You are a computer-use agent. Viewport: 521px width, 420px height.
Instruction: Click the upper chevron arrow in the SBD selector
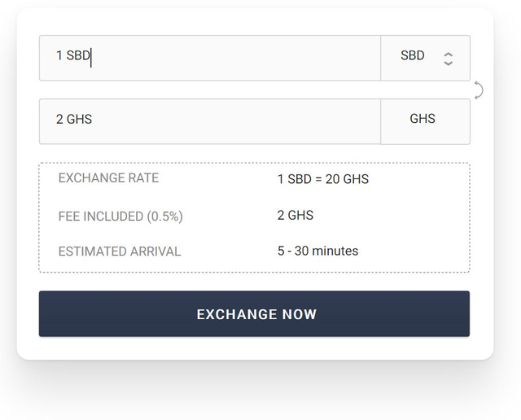click(448, 55)
